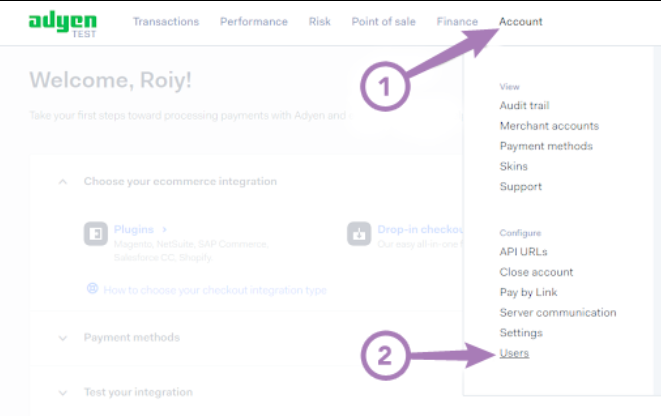661x416 pixels.
Task: Open the Performance menu
Action: [254, 21]
